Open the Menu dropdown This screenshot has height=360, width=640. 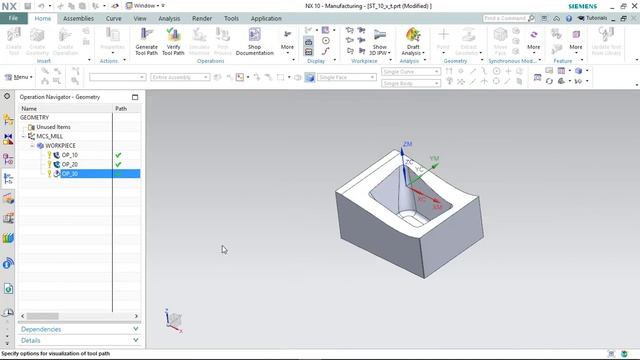pos(18,77)
